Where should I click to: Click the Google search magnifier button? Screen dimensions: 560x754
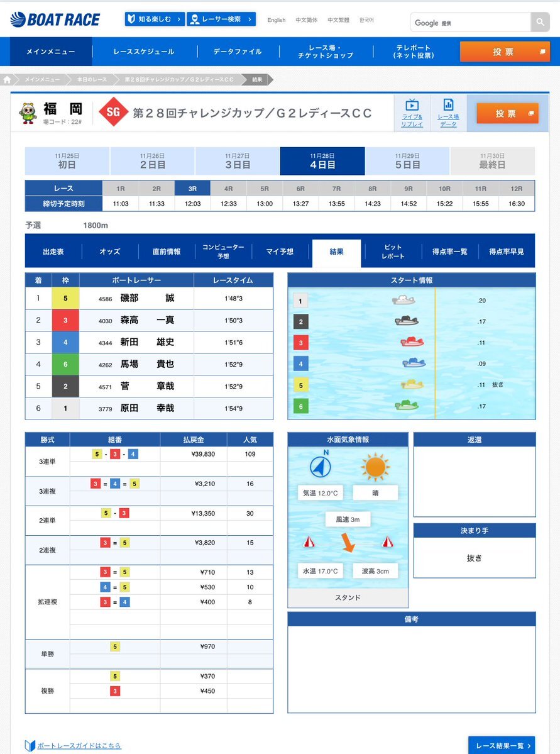tap(540, 22)
